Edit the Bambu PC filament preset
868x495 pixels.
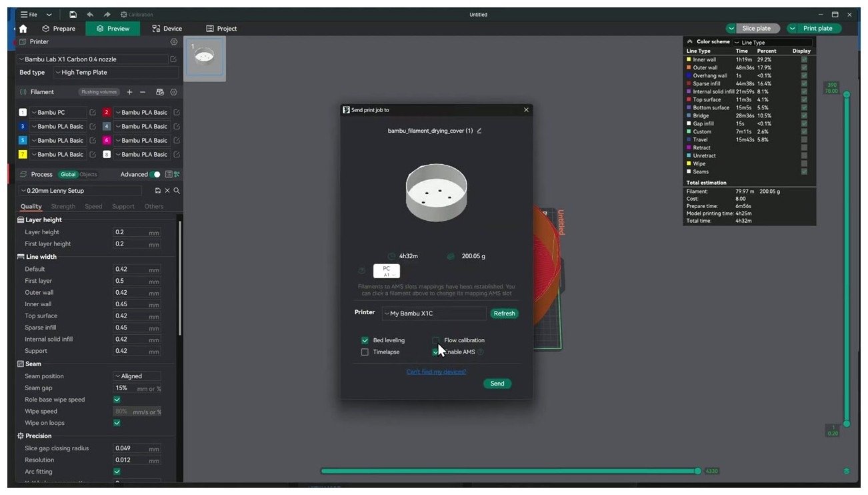(x=93, y=113)
